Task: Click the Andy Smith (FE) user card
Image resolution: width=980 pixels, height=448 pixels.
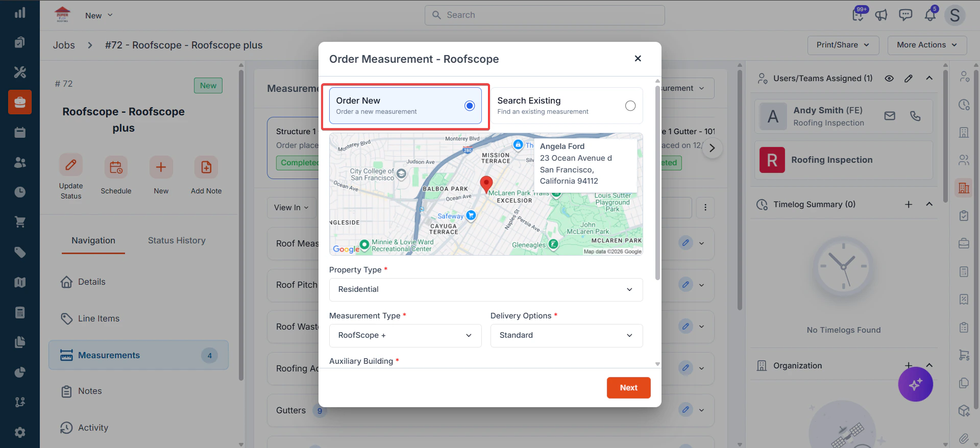Action: 844,116
